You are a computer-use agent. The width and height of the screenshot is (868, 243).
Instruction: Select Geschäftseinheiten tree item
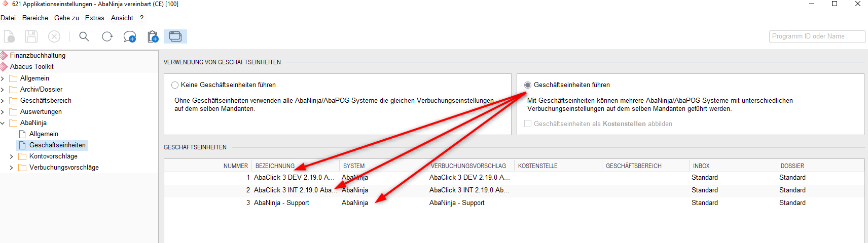pyautogui.click(x=57, y=145)
